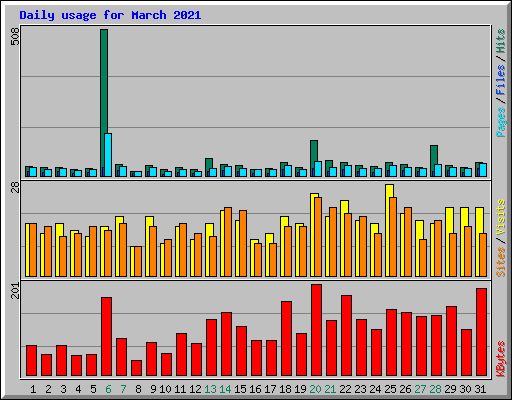512x400 pixels.
Task: Click day label 11 on x-axis
Action: [180, 389]
